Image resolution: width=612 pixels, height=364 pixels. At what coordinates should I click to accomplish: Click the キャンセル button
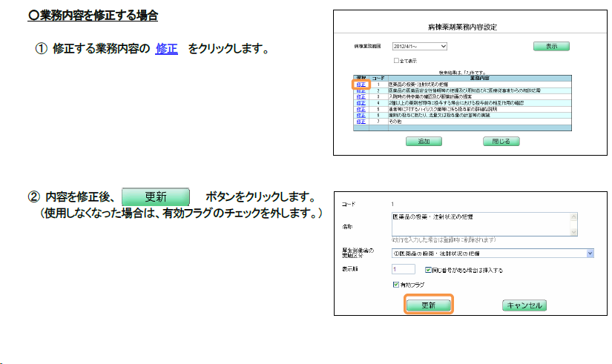524,305
